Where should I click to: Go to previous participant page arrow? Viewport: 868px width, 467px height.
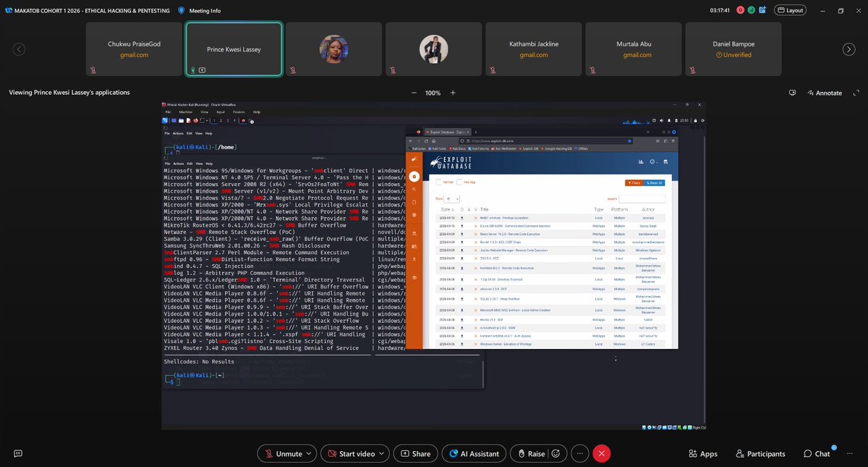pos(19,49)
